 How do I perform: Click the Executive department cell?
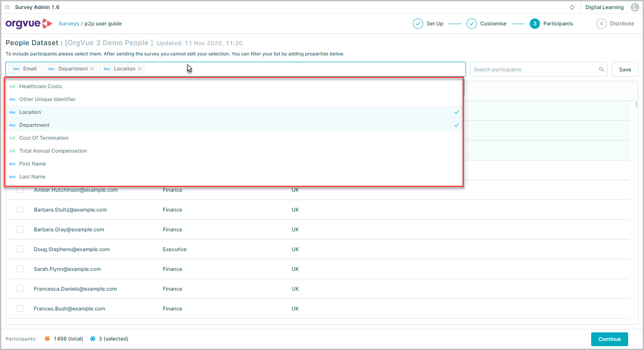click(175, 249)
